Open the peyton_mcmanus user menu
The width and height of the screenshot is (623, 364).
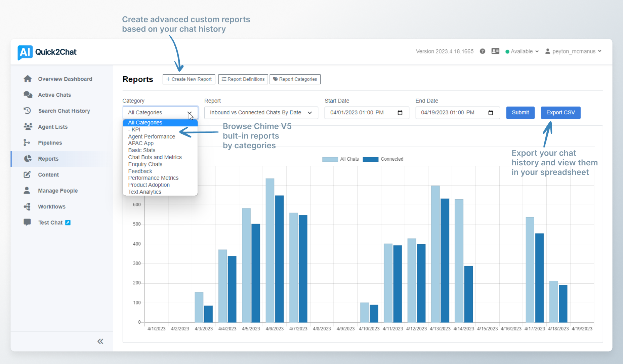pyautogui.click(x=573, y=51)
